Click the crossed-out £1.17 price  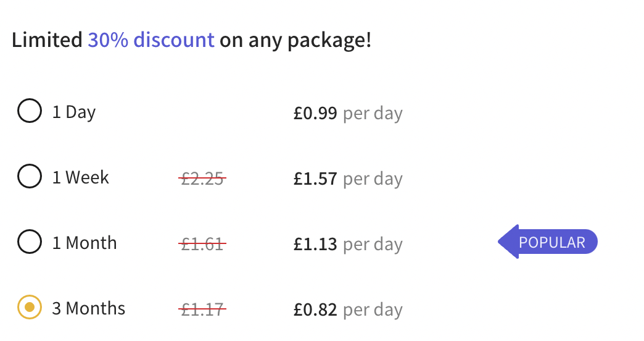(x=202, y=309)
